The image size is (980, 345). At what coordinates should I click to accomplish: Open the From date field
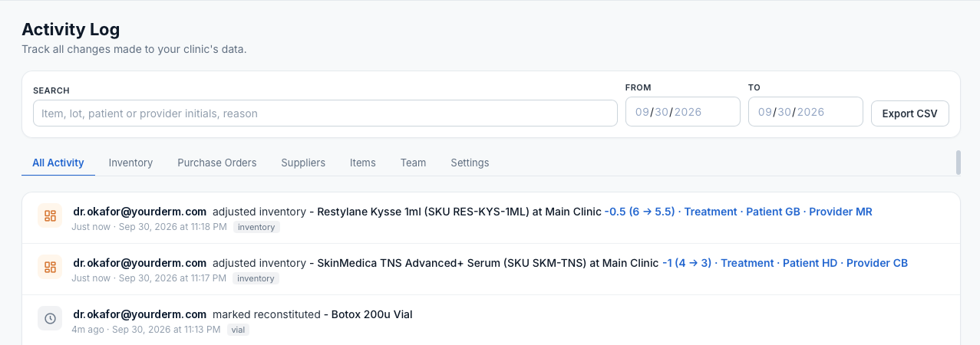click(x=683, y=112)
